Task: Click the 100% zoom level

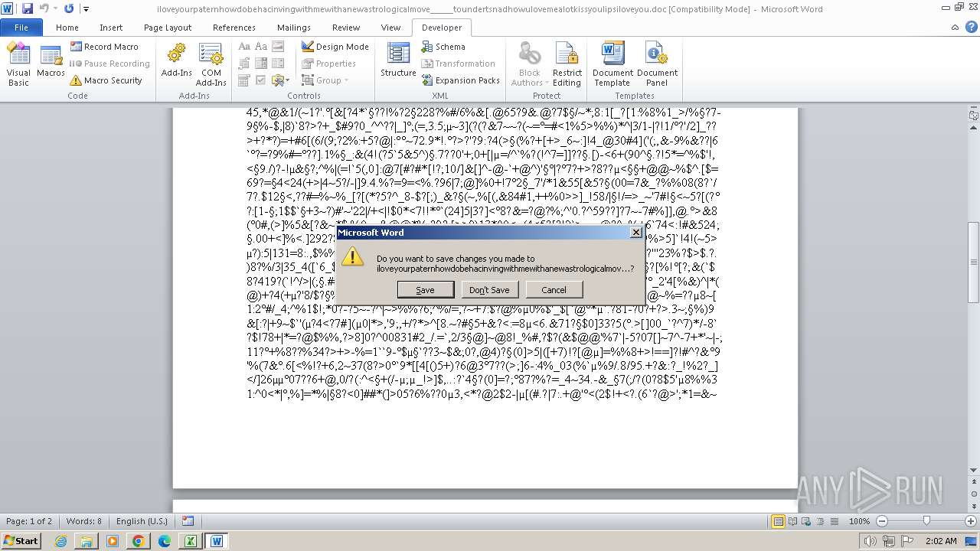Action: (859, 521)
